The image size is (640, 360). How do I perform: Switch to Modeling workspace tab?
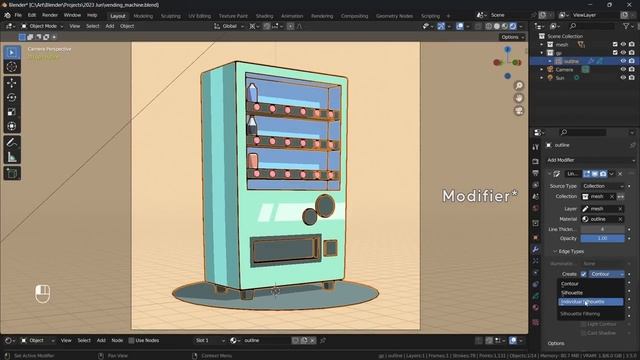[x=143, y=16]
